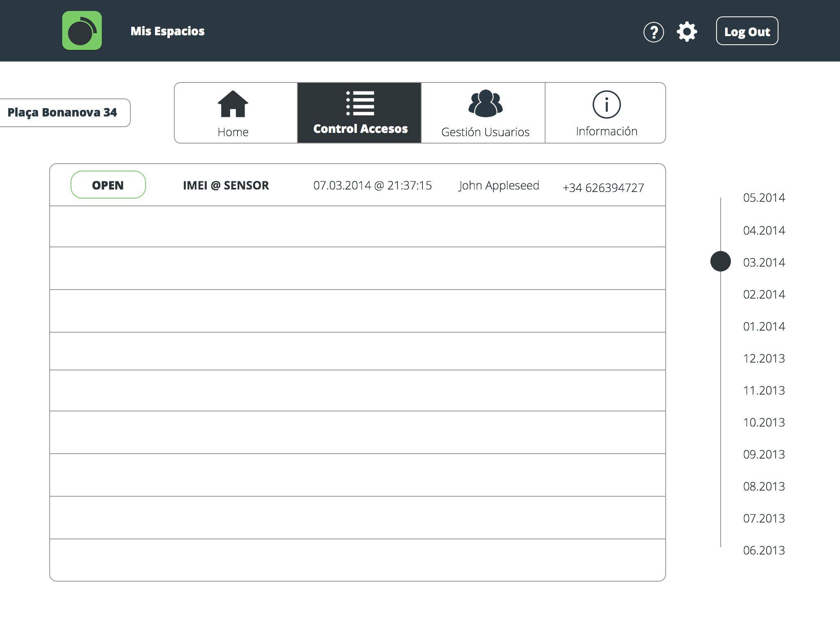Image resolution: width=840 pixels, height=630 pixels.
Task: Click the phone number +34 626394727
Action: point(603,187)
